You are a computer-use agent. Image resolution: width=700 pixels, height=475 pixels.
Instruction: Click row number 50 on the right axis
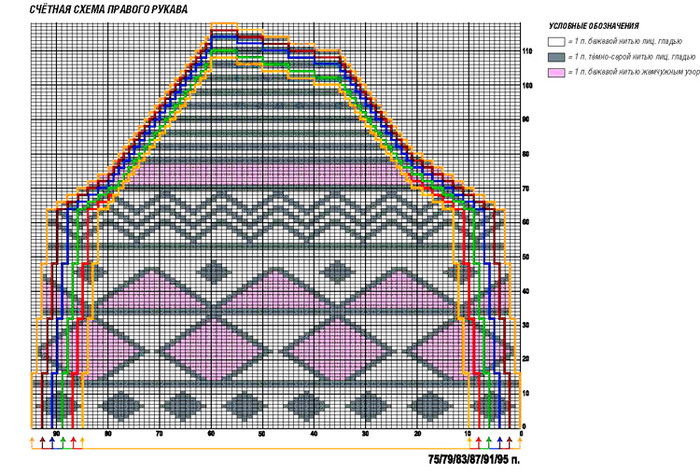pyautogui.click(x=526, y=257)
